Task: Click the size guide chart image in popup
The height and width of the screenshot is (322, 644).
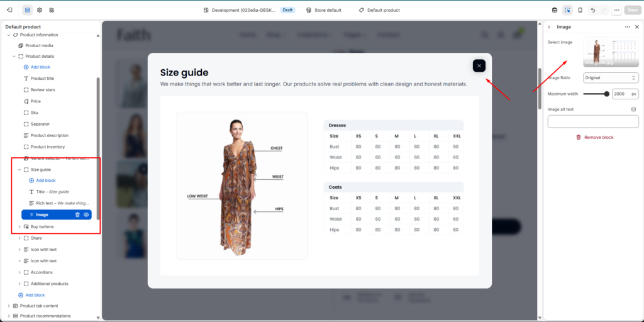Action: pos(319,186)
